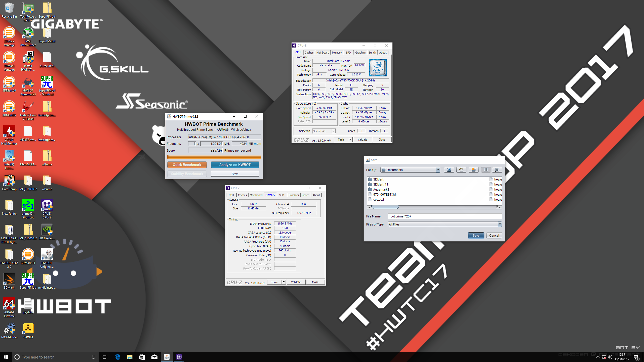Select CPU tab in Memory CPU-Z window

(x=231, y=195)
